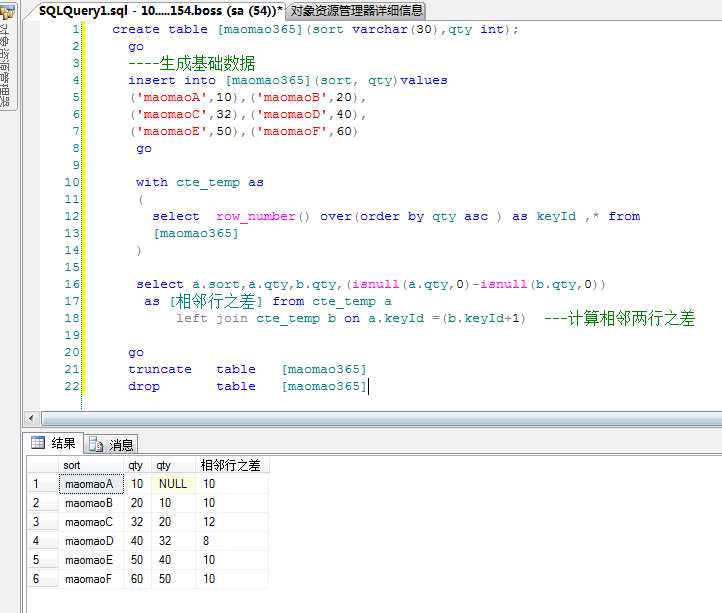Image resolution: width=722 pixels, height=613 pixels.
Task: Click the alias 相邻行之差 on line 17
Action: 215,302
